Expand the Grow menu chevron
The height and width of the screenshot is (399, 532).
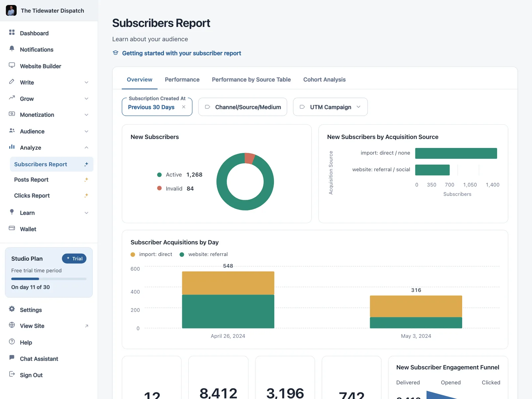click(86, 99)
